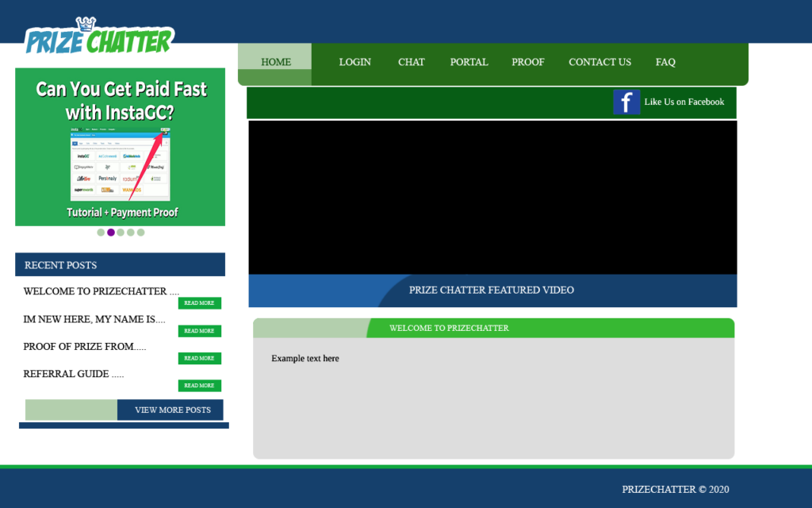The height and width of the screenshot is (508, 812).
Task: Select the active purple slideshow dot
Action: pyautogui.click(x=111, y=233)
